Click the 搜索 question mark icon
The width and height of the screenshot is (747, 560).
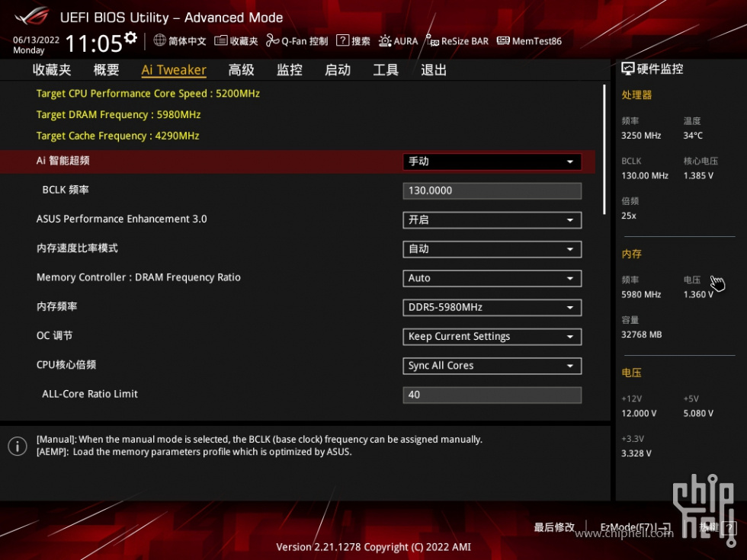click(x=342, y=40)
